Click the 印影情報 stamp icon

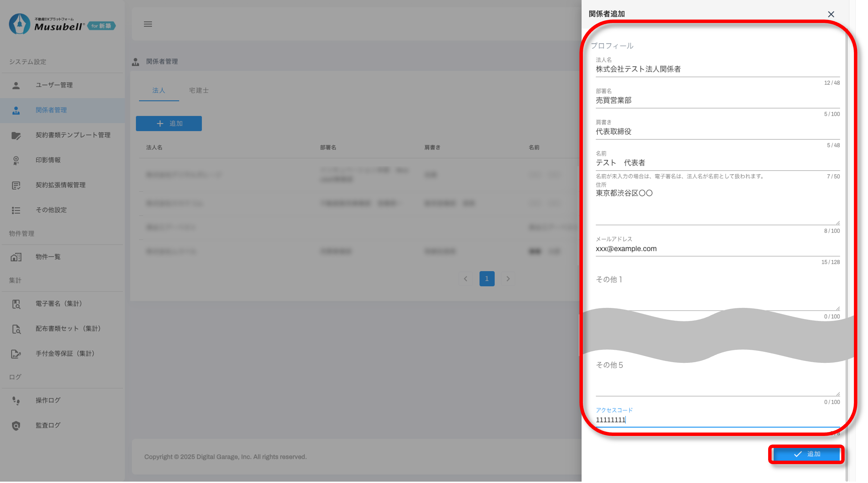(x=16, y=160)
